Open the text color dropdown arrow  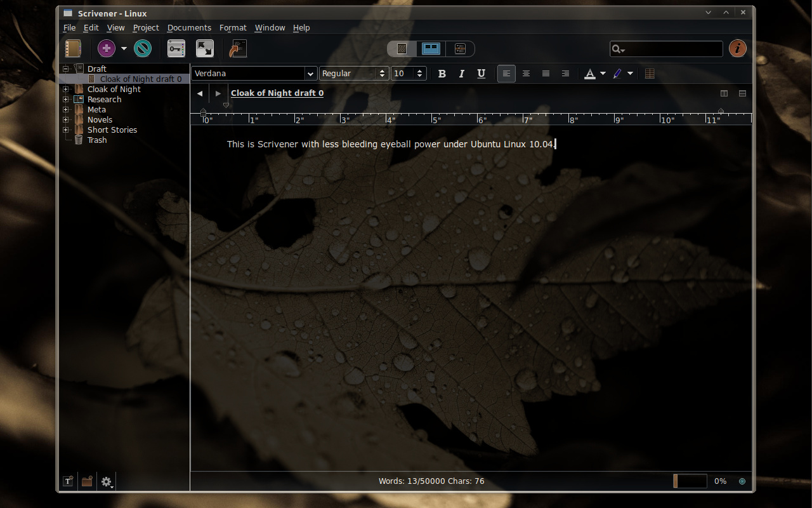(x=603, y=74)
